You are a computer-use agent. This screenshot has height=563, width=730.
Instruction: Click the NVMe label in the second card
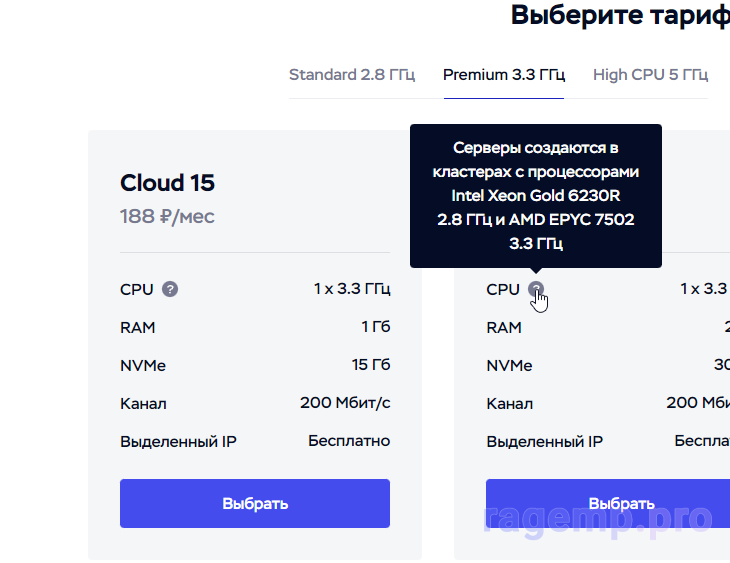[509, 365]
